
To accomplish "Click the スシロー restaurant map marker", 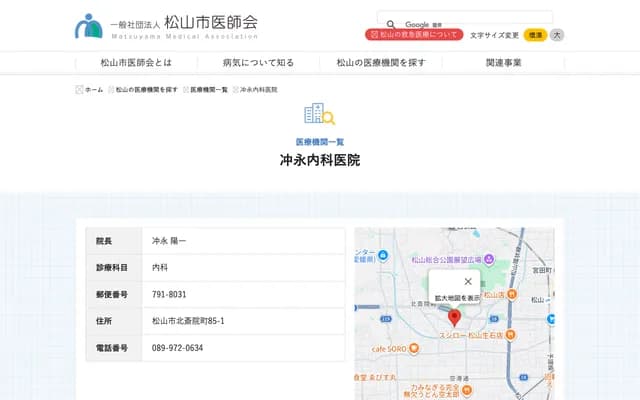I will 511,335.
